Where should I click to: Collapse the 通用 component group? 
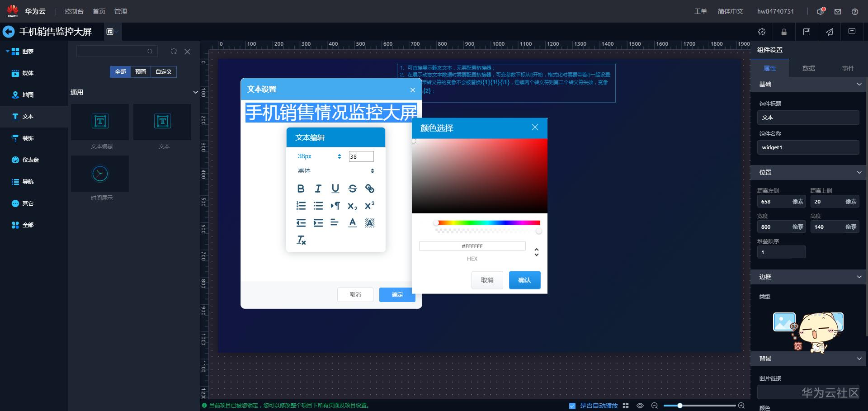[195, 92]
